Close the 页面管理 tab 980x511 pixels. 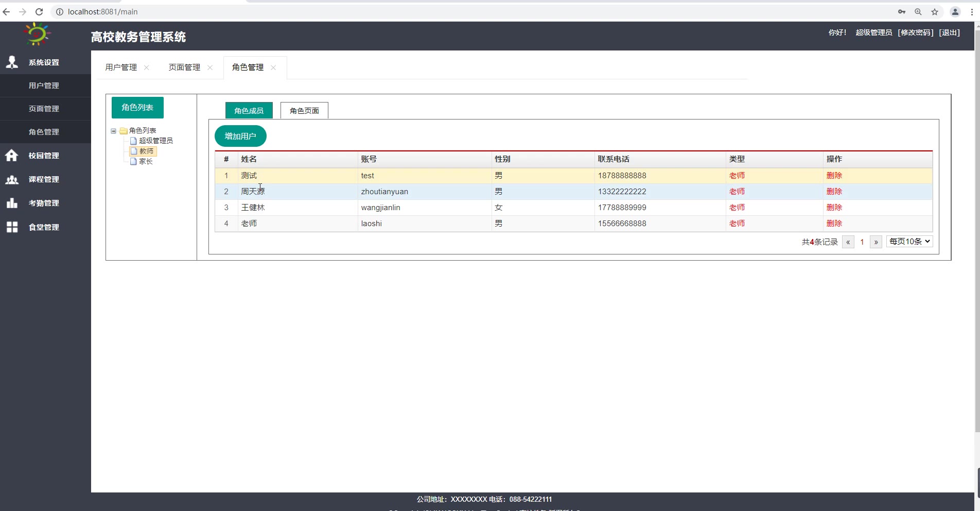click(210, 67)
